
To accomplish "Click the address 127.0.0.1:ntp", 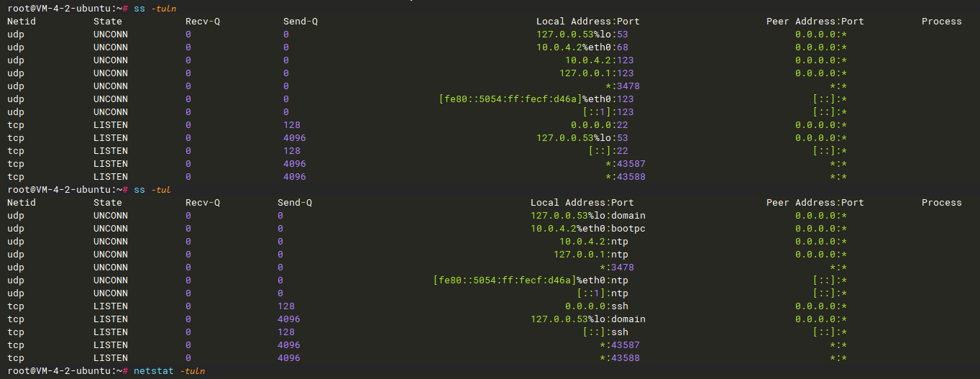I will [x=590, y=255].
